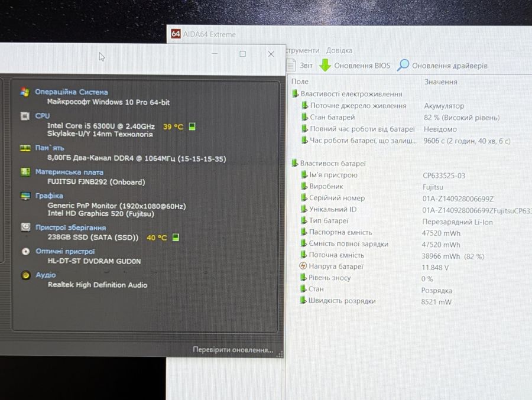
Task: Open the Материнська плата section heading
Action: [69, 172]
